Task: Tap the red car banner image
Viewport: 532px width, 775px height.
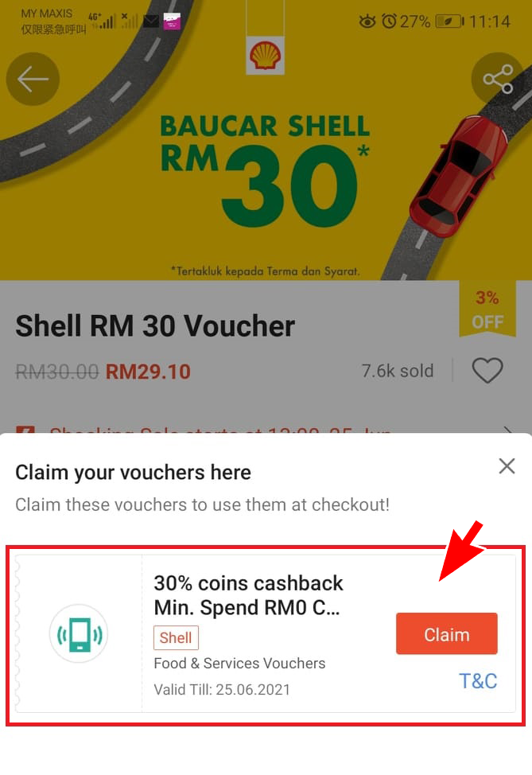Action: [457, 176]
